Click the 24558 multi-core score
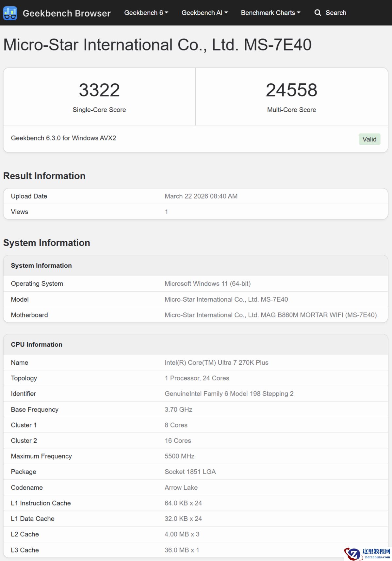The width and height of the screenshot is (392, 561). (291, 90)
